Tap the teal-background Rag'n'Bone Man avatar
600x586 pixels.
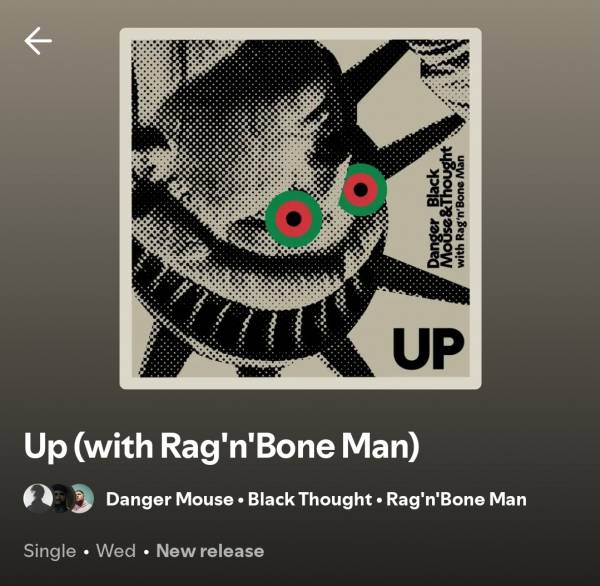pyautogui.click(x=81, y=498)
